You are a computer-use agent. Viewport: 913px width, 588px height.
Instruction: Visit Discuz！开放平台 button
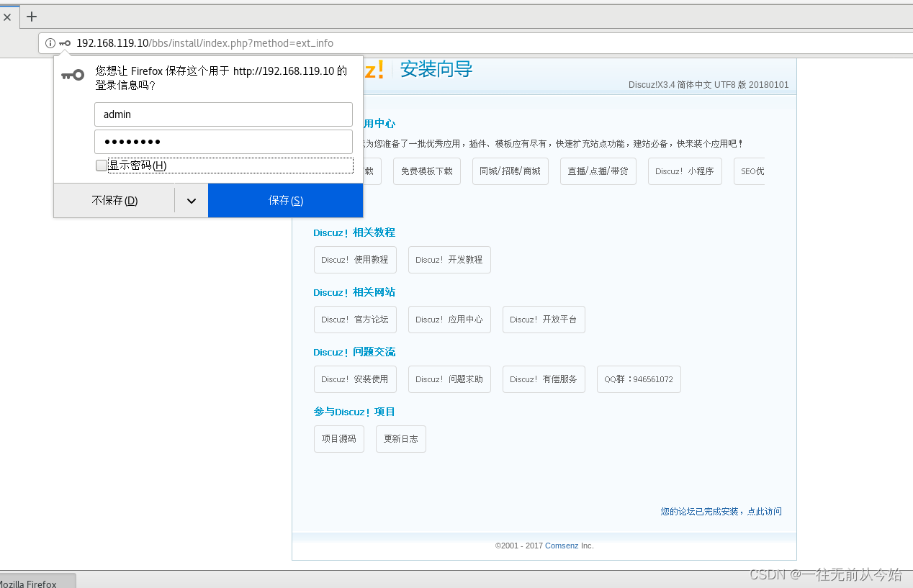pyautogui.click(x=544, y=320)
